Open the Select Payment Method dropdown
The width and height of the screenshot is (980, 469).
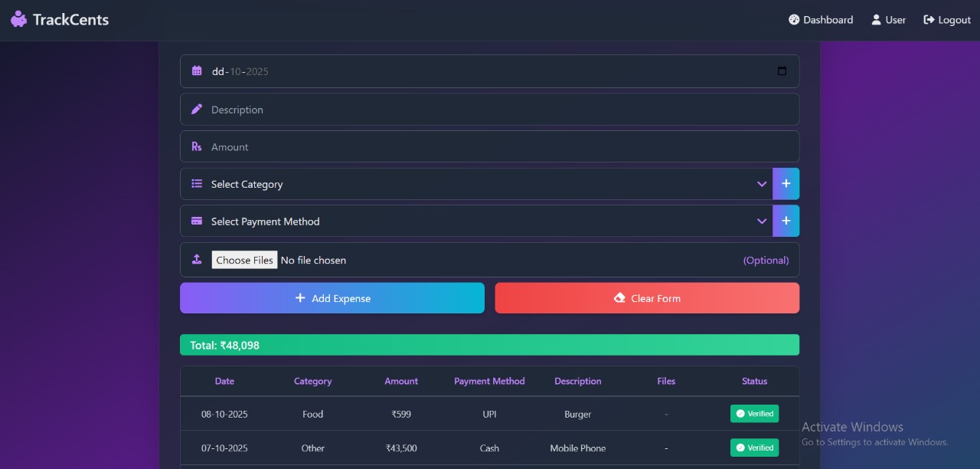coord(762,221)
